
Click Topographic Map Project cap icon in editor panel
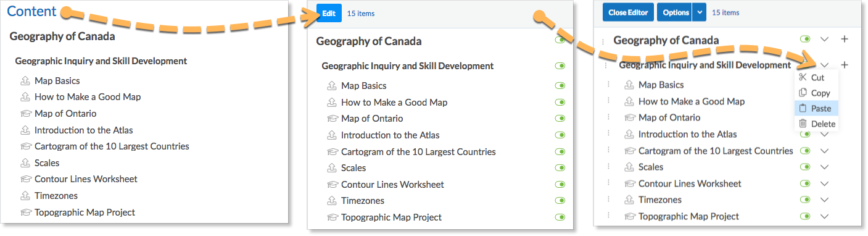(629, 217)
